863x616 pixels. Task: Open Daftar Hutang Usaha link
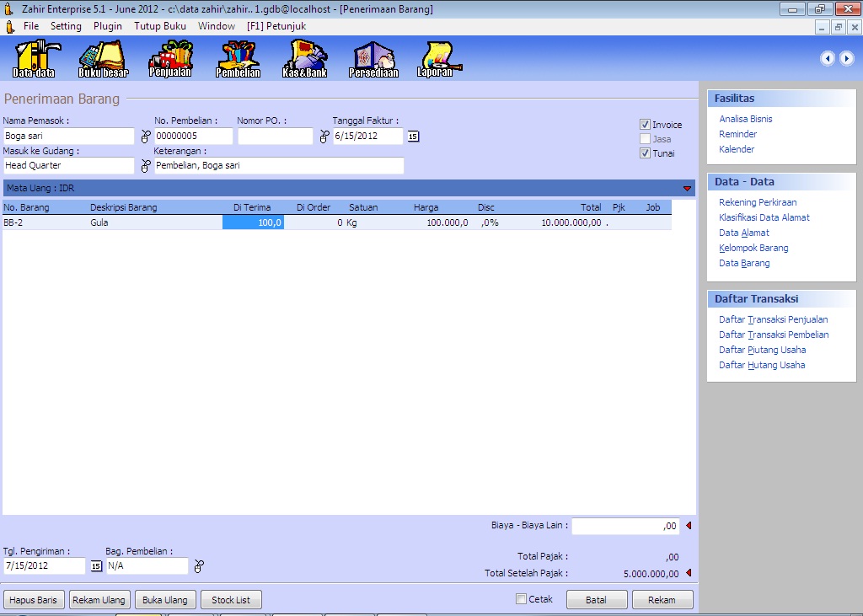762,365
